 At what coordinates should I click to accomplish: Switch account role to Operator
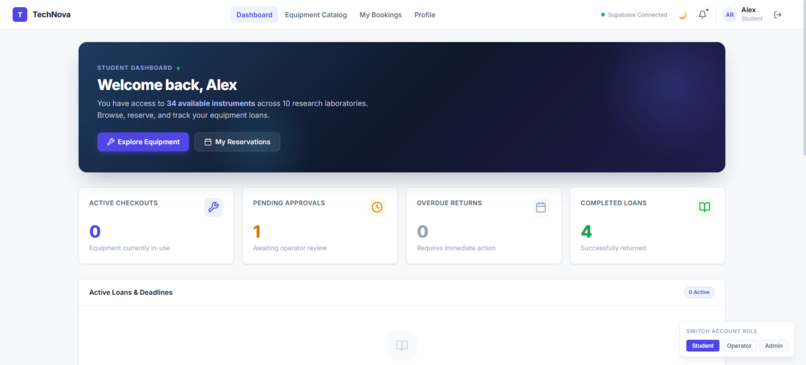coord(739,346)
